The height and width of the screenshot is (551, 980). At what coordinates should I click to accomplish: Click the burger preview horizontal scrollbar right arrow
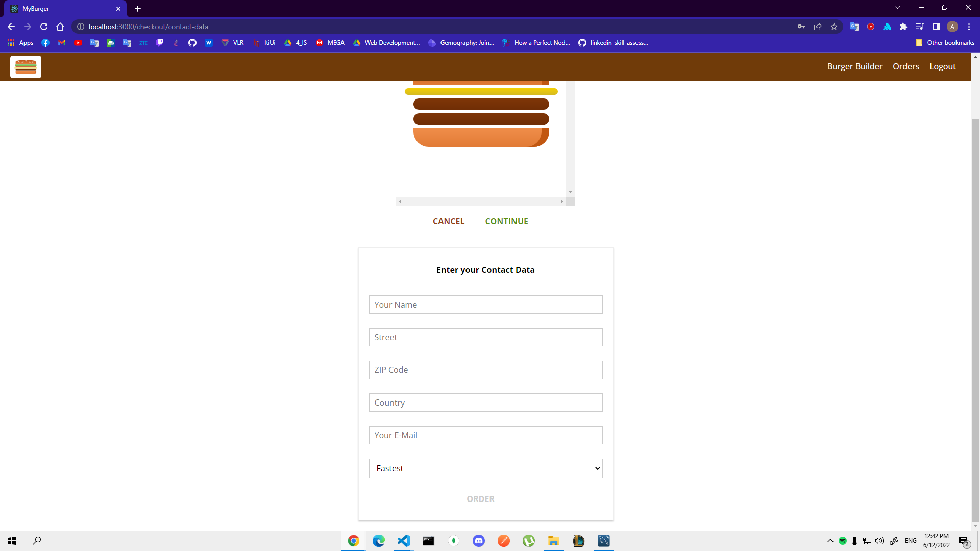click(x=562, y=201)
